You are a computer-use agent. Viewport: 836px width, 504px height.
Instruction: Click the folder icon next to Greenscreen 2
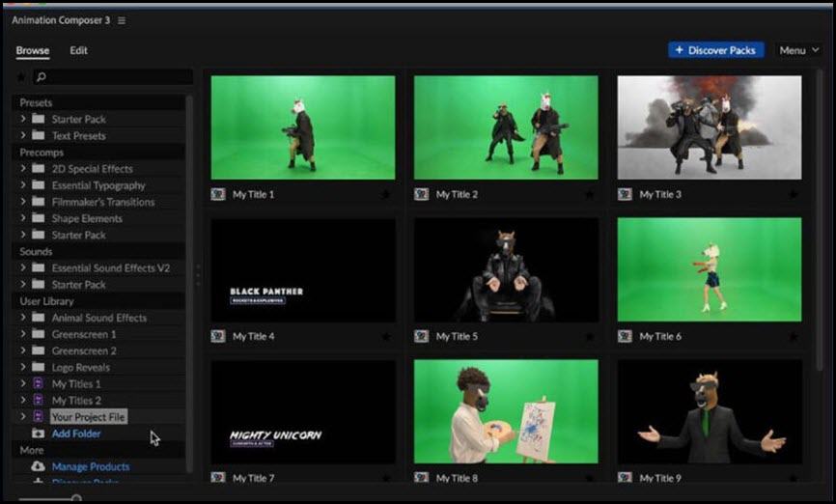[38, 350]
